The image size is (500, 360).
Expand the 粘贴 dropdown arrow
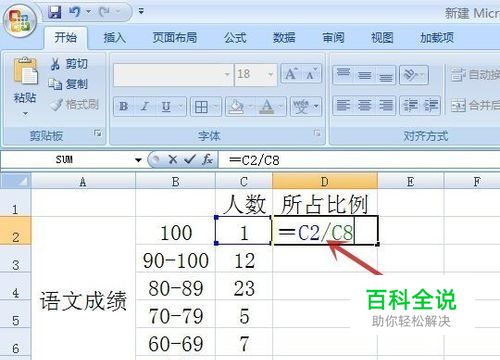25,114
